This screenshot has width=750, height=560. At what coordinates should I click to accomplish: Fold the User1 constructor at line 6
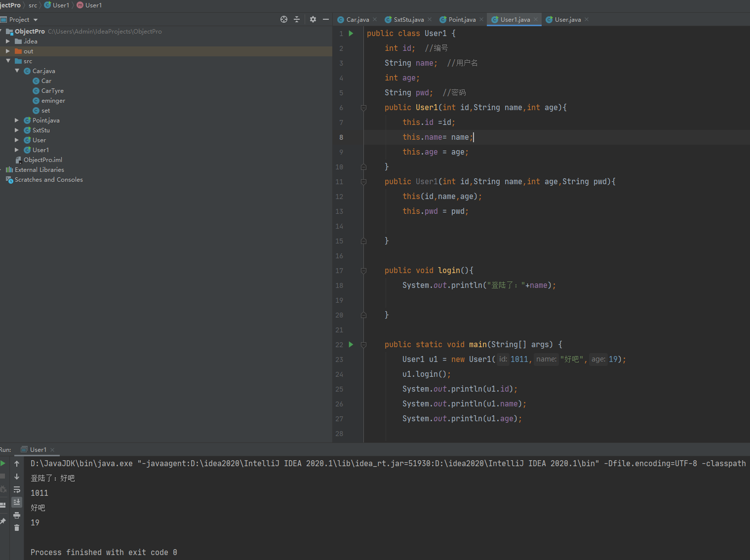364,108
